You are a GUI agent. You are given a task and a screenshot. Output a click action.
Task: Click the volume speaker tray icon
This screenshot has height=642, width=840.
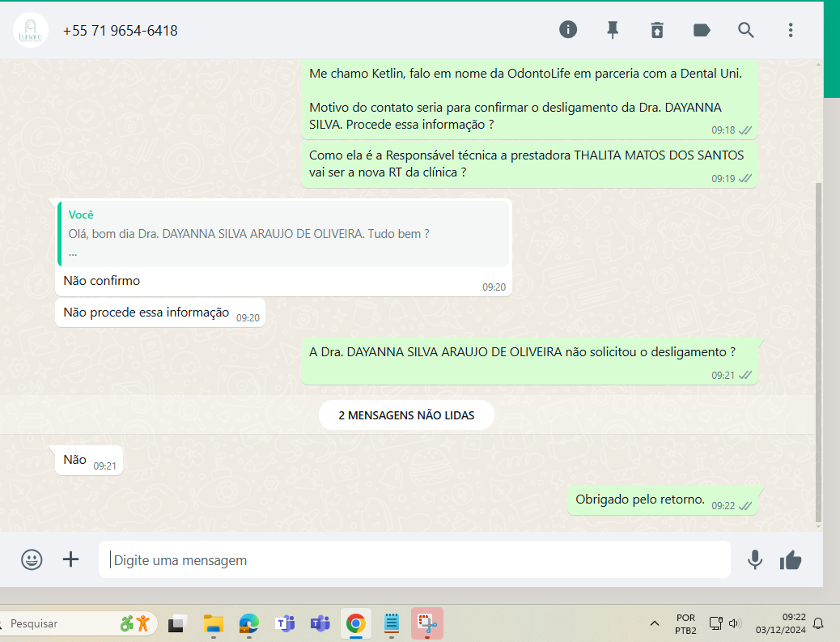[x=735, y=623]
